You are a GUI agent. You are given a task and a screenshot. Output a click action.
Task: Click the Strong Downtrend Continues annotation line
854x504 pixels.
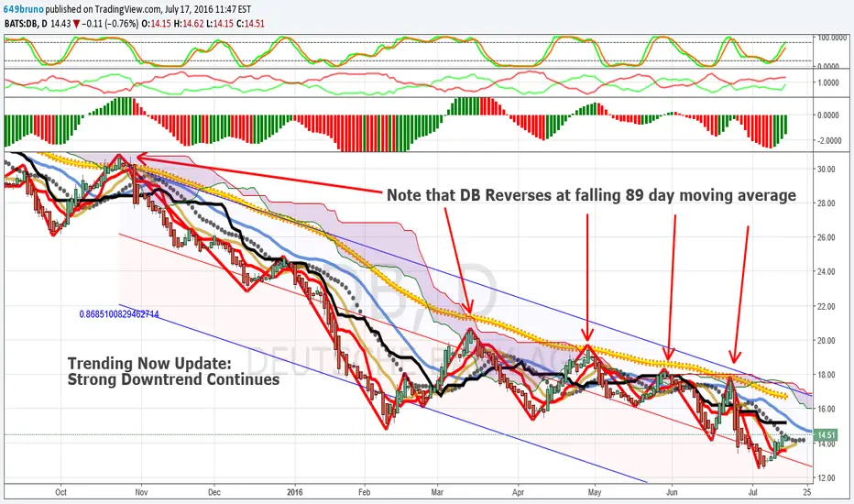(x=174, y=379)
